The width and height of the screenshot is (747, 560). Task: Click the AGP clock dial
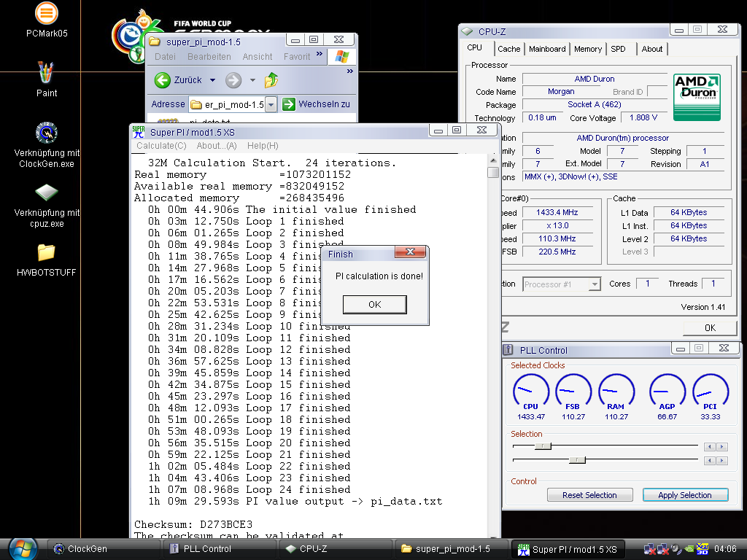click(667, 392)
